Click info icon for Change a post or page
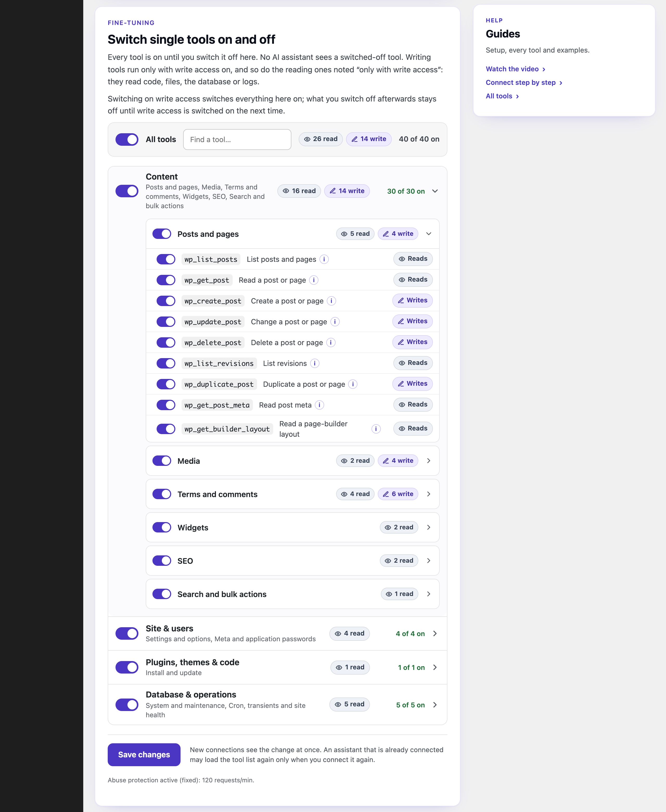Image resolution: width=666 pixels, height=812 pixels. tap(335, 322)
